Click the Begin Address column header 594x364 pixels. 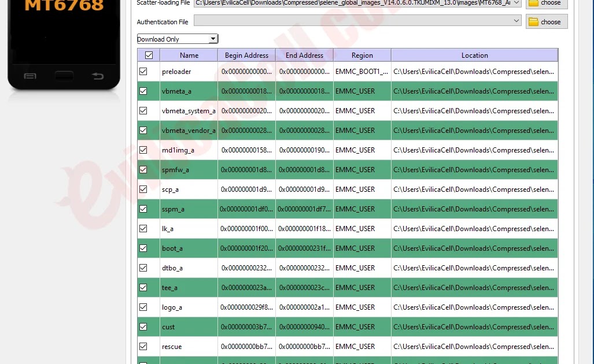(246, 55)
